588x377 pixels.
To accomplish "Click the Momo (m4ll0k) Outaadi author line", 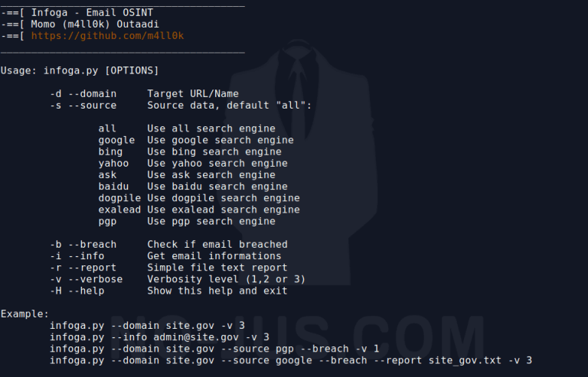I will tap(80, 24).
